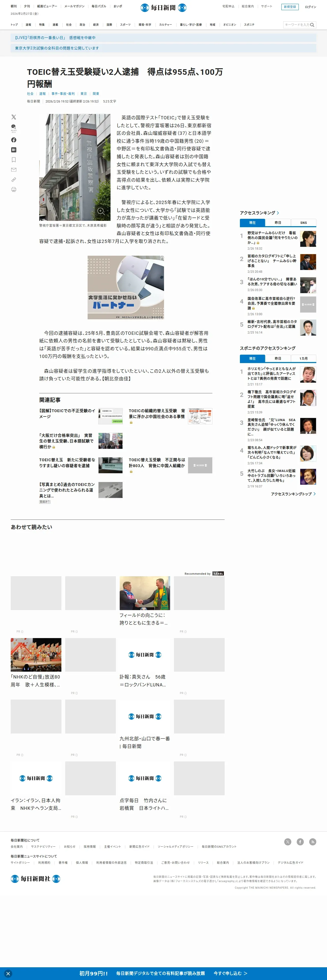Open 環境・科学 in main navigation
The image size is (327, 980).
coord(145,25)
